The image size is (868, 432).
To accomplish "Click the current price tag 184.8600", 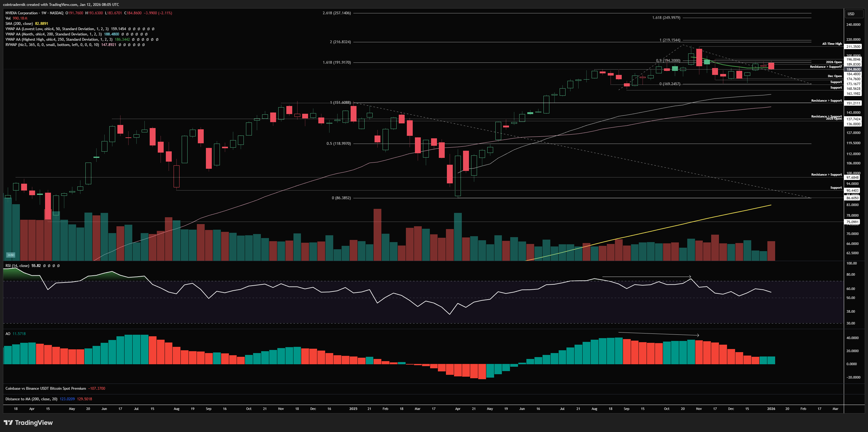I will [x=853, y=69].
